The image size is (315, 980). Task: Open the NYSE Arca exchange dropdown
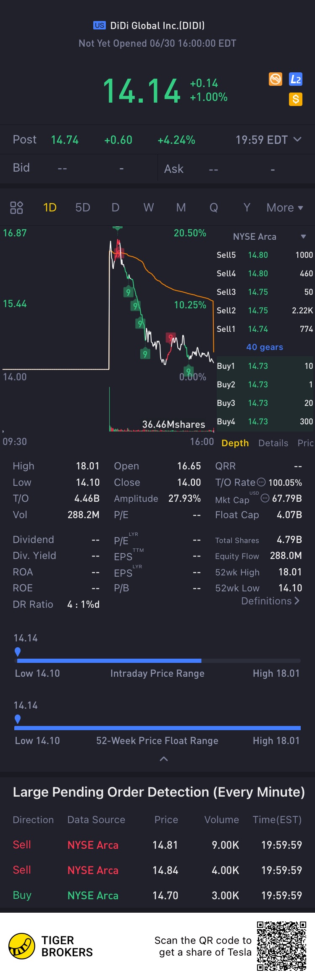[x=269, y=236]
